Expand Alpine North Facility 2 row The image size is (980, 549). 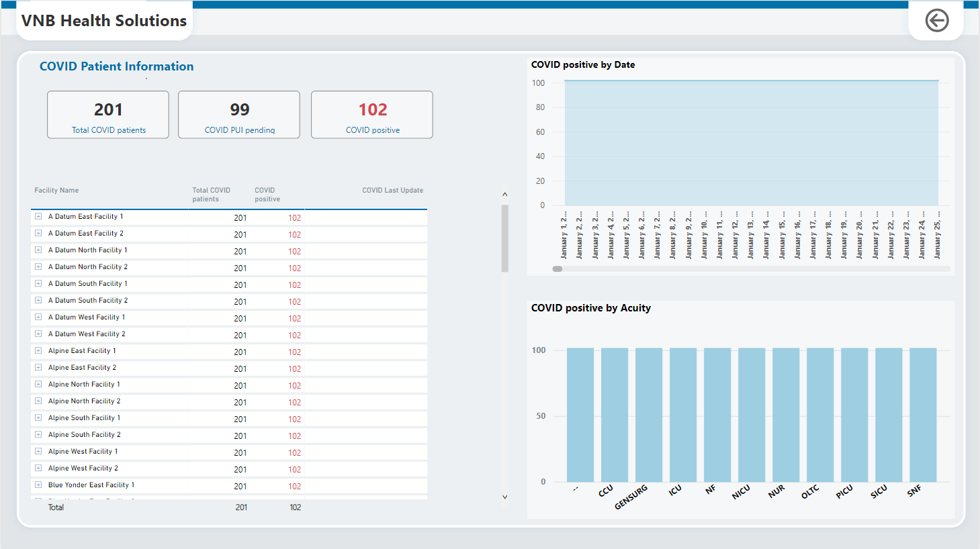pos(38,401)
